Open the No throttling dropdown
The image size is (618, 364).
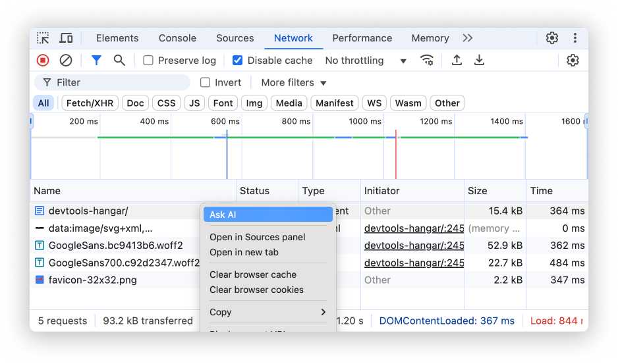coord(366,61)
